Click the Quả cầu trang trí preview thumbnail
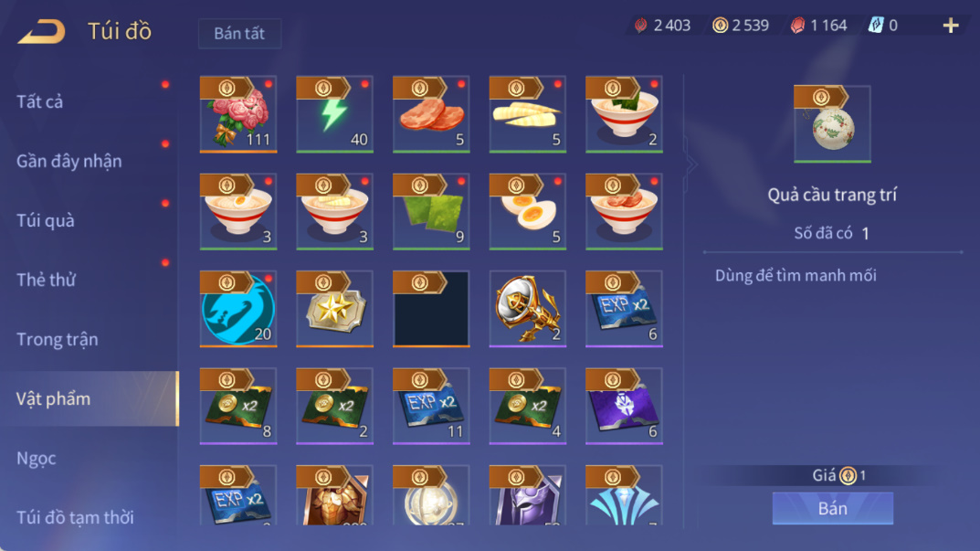Image resolution: width=980 pixels, height=551 pixels. click(x=832, y=124)
